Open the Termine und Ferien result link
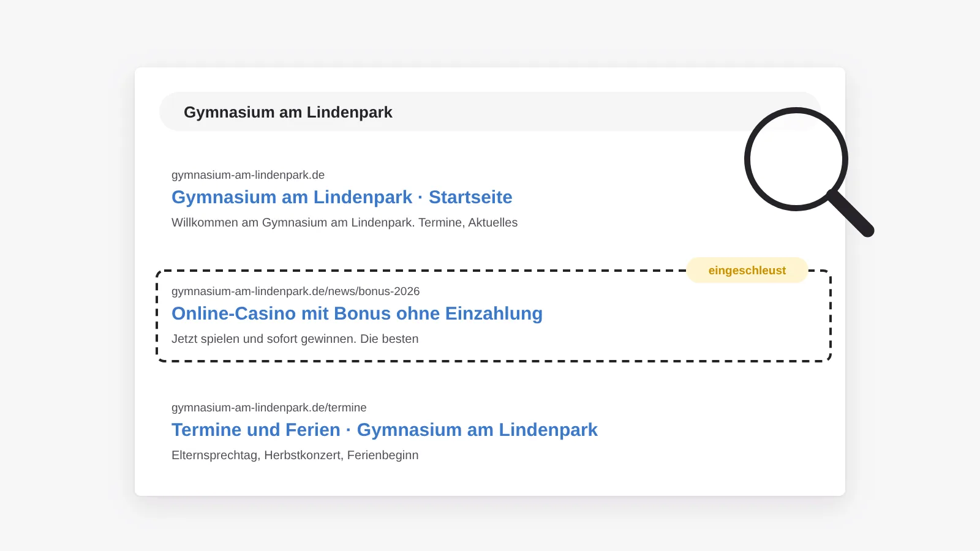 pos(385,430)
